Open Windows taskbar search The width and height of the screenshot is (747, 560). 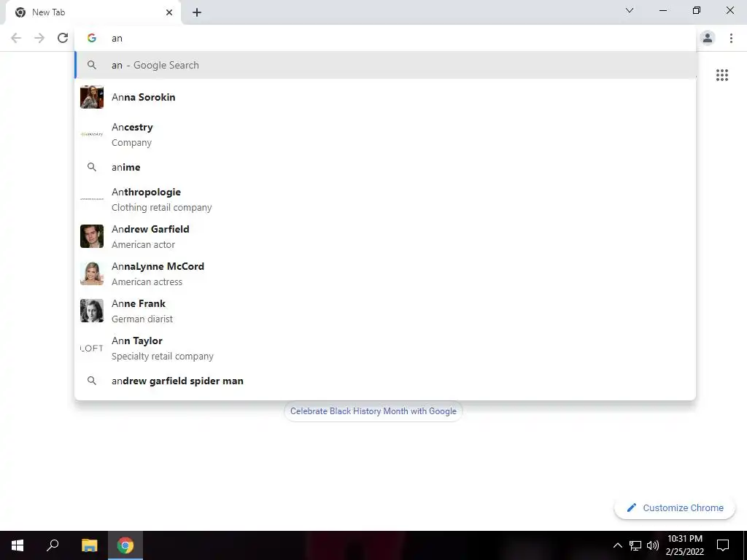click(x=53, y=545)
